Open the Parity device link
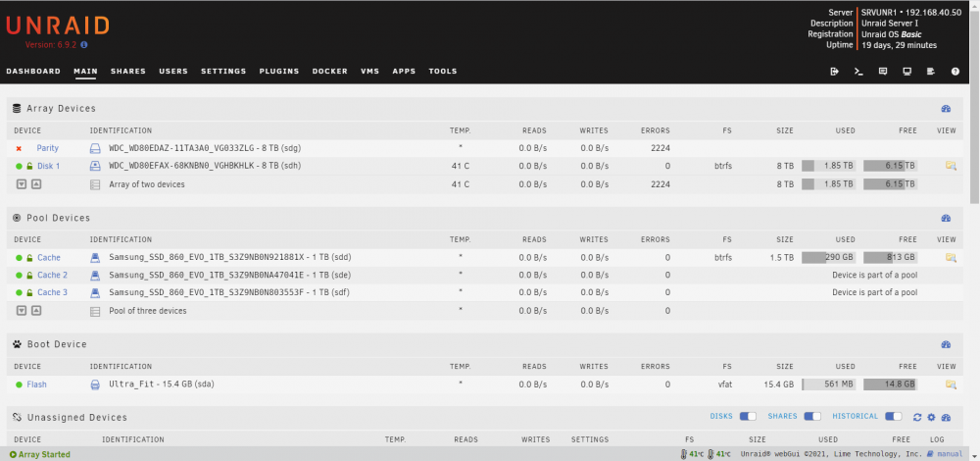The image size is (980, 461). 47,148
